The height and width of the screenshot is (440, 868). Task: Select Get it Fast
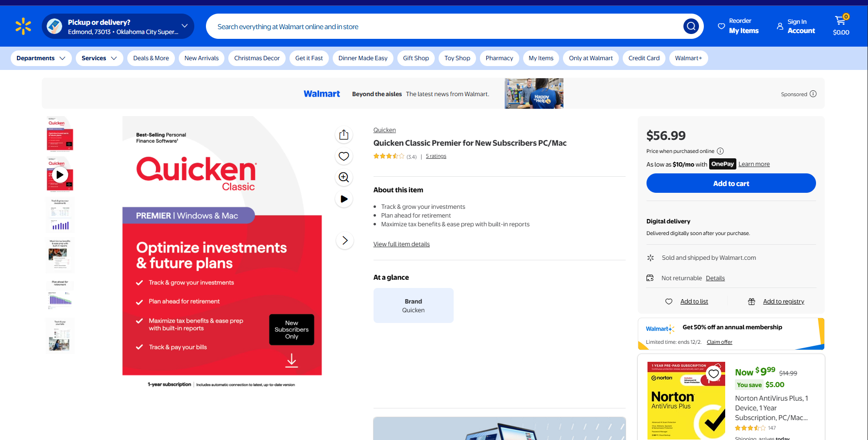(309, 58)
